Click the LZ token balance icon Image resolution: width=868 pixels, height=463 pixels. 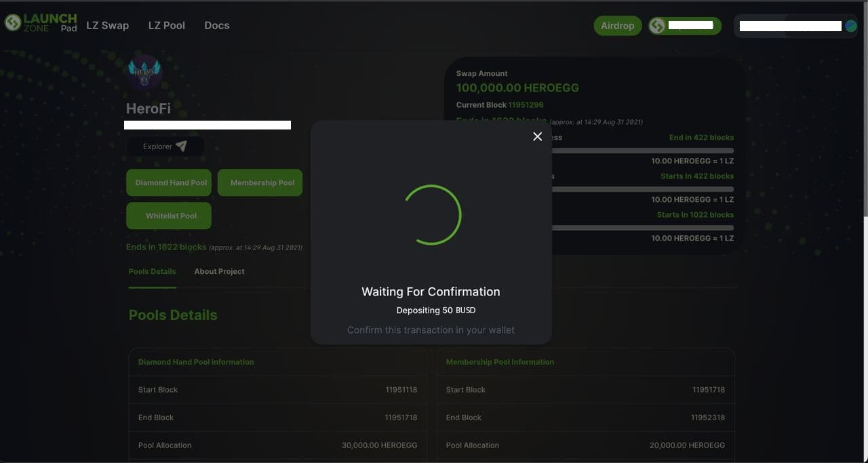pos(656,26)
